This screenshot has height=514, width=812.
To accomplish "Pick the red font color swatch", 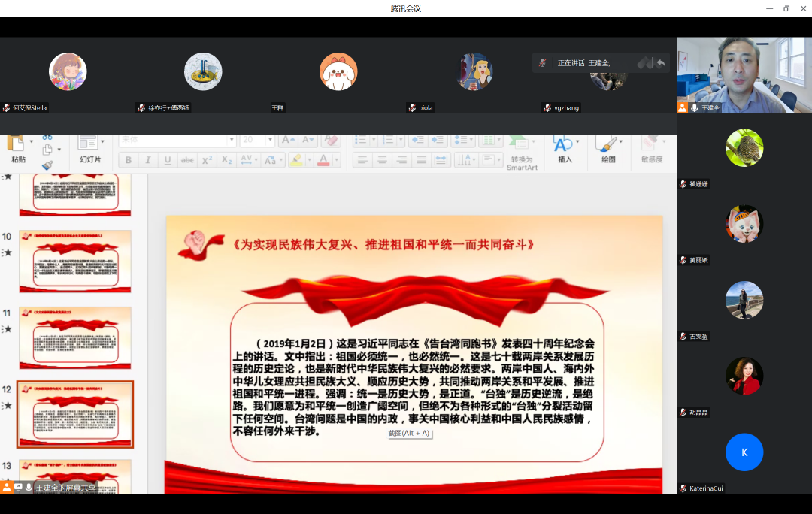I will (323, 160).
